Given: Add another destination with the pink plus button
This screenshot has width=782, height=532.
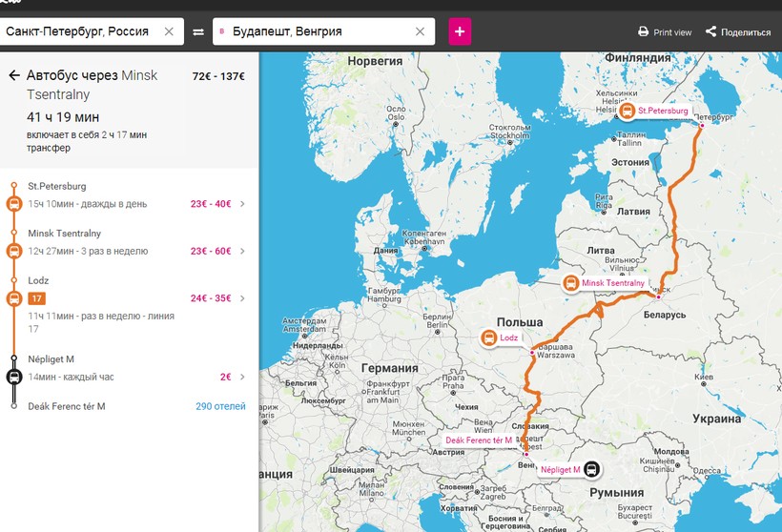Looking at the screenshot, I should (460, 31).
